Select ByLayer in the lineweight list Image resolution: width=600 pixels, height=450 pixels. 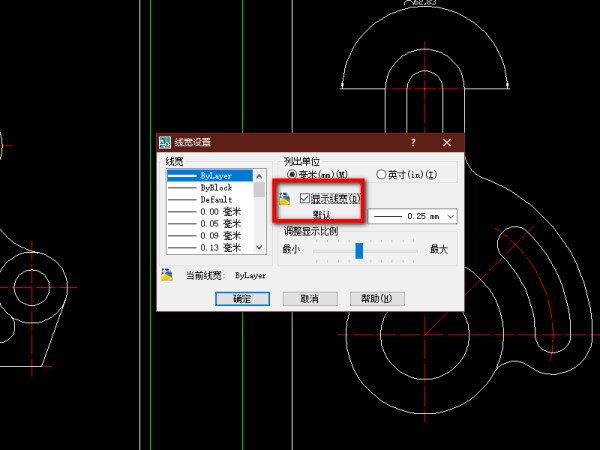(210, 176)
